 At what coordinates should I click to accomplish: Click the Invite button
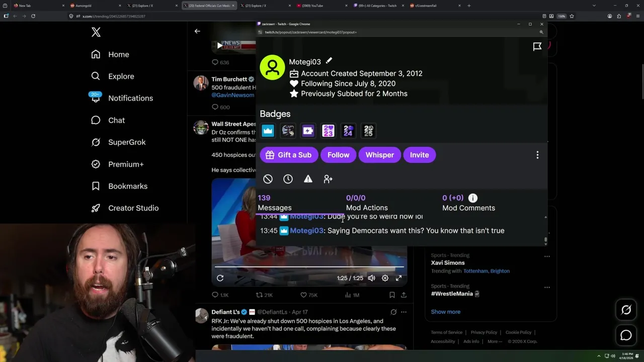point(420,155)
